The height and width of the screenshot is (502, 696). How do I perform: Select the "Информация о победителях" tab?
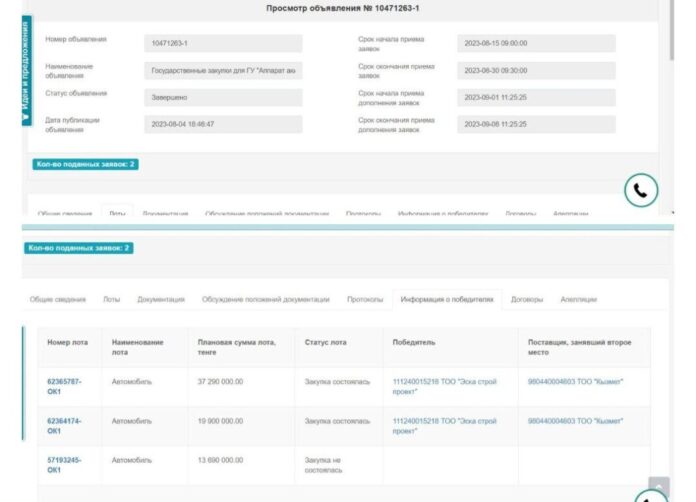[x=447, y=299]
